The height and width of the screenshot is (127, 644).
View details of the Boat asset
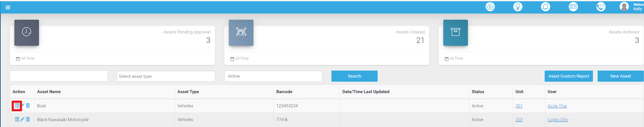[x=17, y=106]
